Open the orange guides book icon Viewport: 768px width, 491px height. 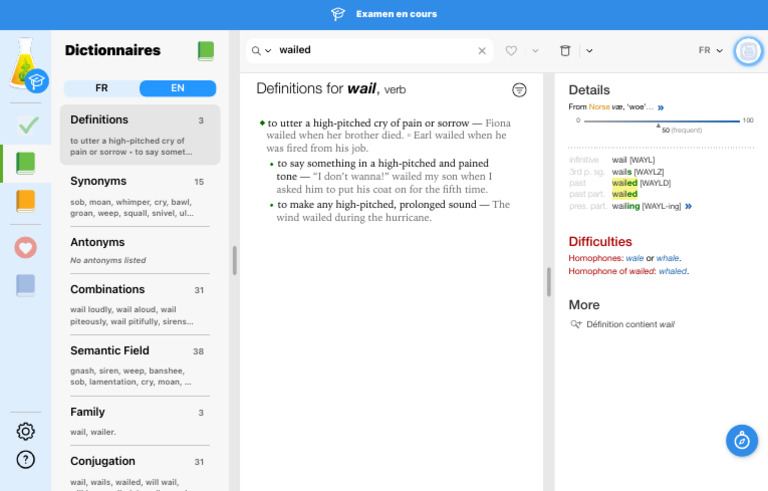click(25, 201)
